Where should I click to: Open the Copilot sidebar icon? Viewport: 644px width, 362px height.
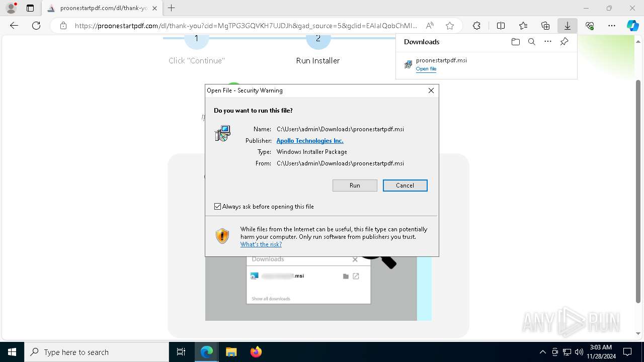coord(632,26)
